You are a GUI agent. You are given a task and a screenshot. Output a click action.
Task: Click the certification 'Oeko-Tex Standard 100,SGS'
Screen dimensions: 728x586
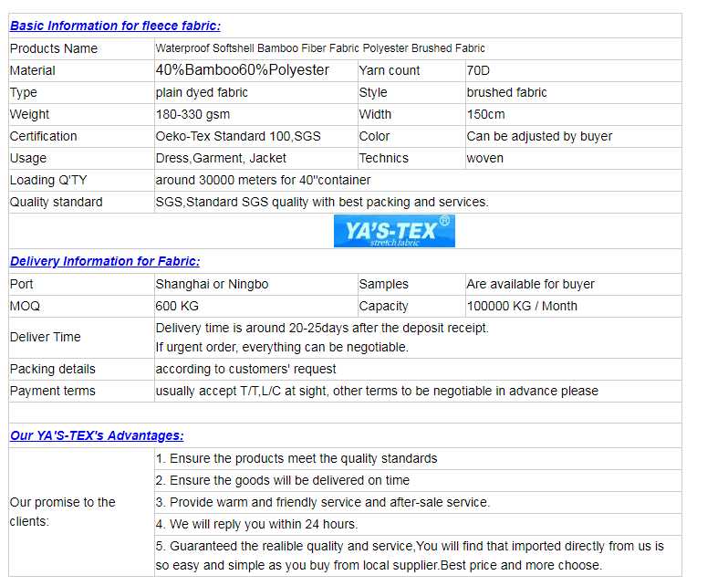238,136
